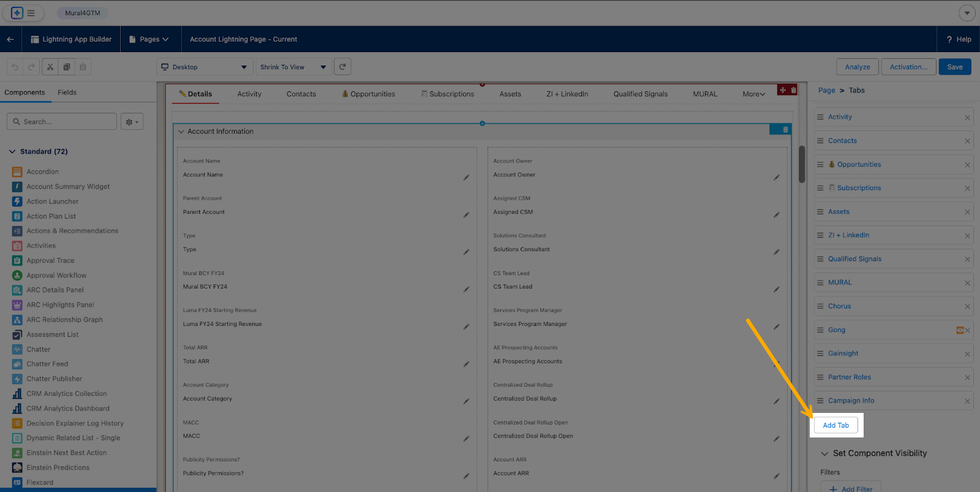980x492 pixels.
Task: Click the canvas vertical scrollbar
Action: (802, 164)
